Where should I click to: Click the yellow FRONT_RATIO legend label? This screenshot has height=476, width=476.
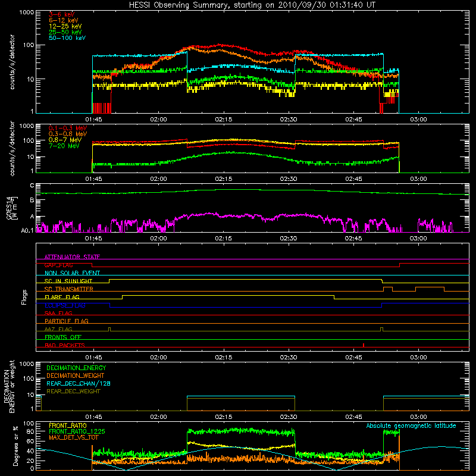coord(68,425)
